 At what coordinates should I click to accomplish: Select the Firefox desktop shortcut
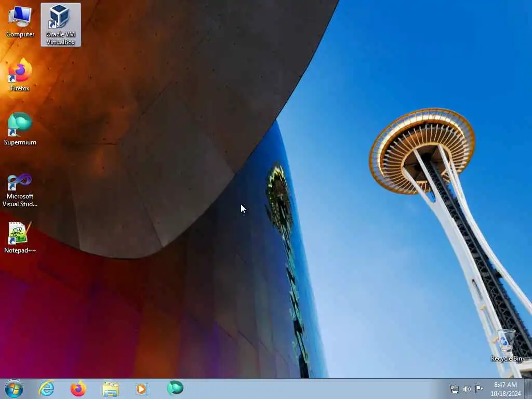click(x=20, y=75)
